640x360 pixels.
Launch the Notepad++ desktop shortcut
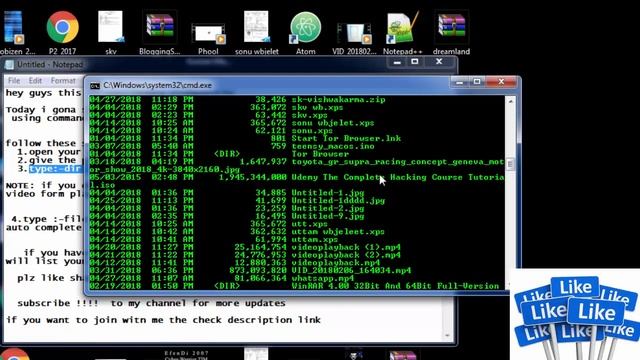click(x=402, y=32)
